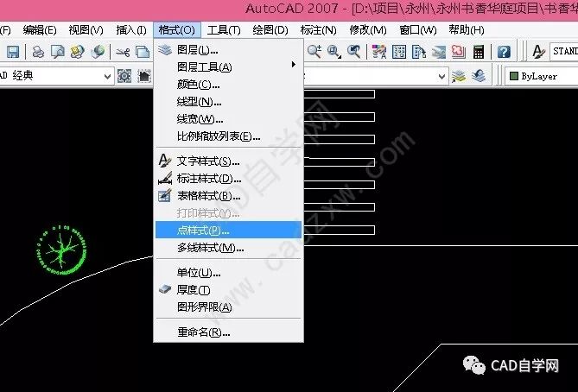The width and height of the screenshot is (578, 392).
Task: Click the Plot printer icon
Action: (38, 52)
